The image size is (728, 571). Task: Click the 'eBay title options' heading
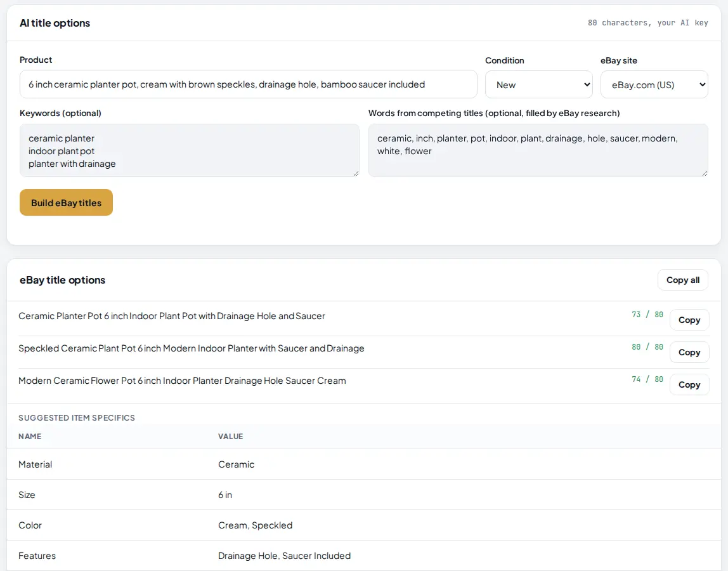coord(62,280)
